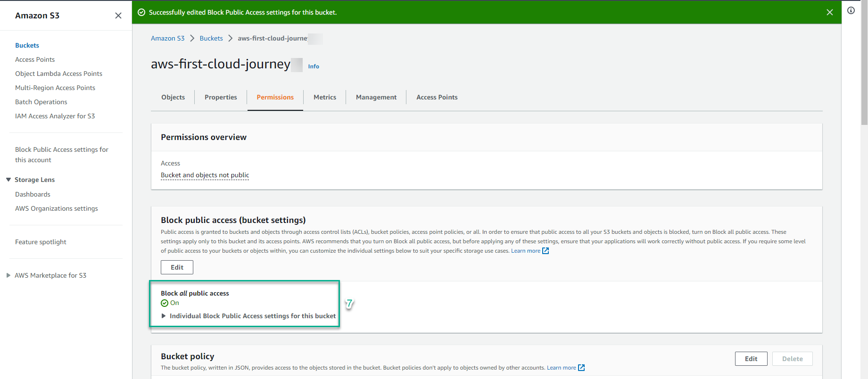Expand AWS Marketplace for S3

pos(8,275)
